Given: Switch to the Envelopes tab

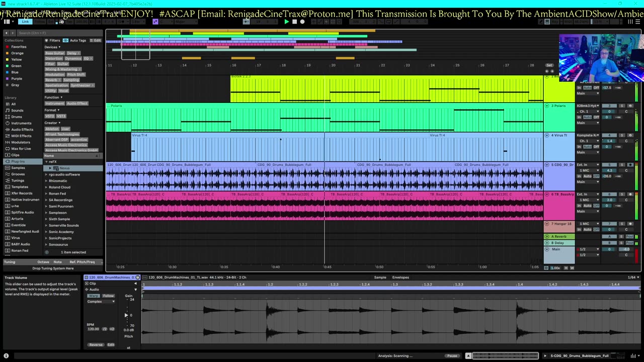Looking at the screenshot, I should (x=400, y=277).
